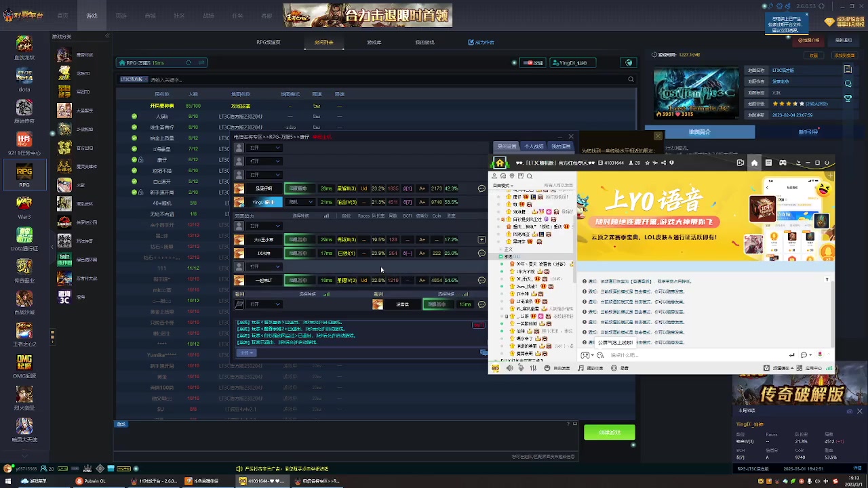Favorite the YO channel with star icon
This screenshot has width=868, height=488.
click(648, 163)
